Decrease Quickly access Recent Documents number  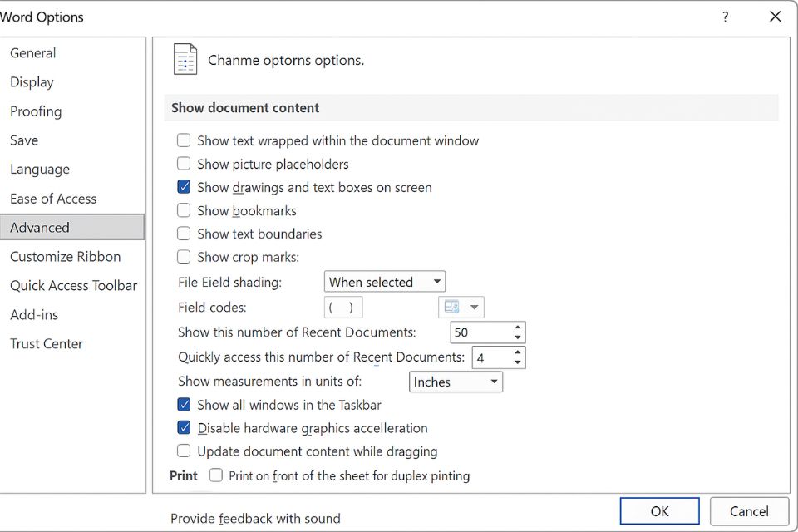click(x=518, y=362)
